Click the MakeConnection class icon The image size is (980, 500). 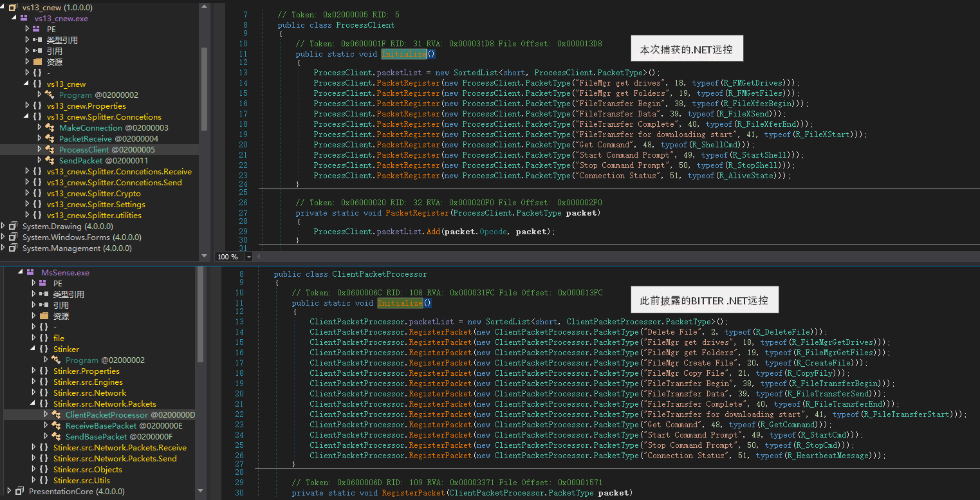(50, 127)
